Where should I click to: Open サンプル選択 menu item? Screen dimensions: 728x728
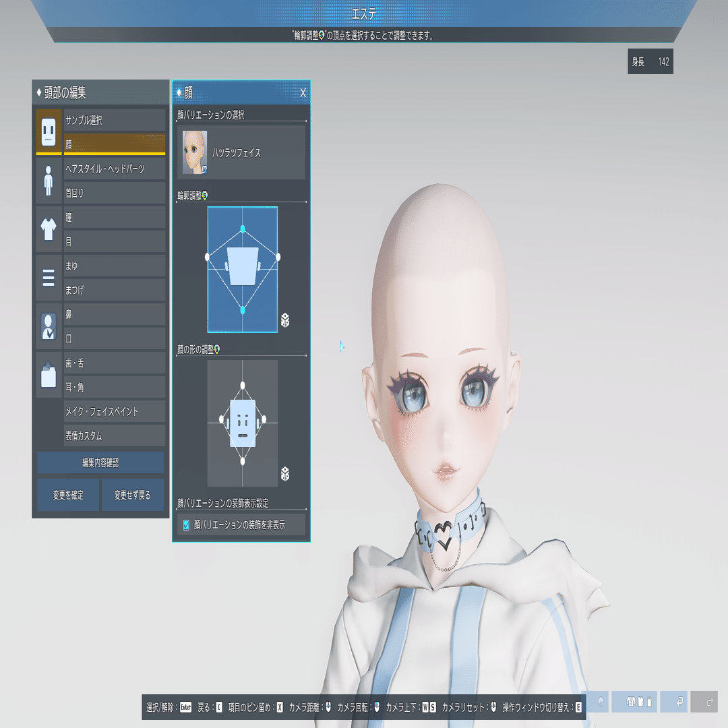coord(114,120)
